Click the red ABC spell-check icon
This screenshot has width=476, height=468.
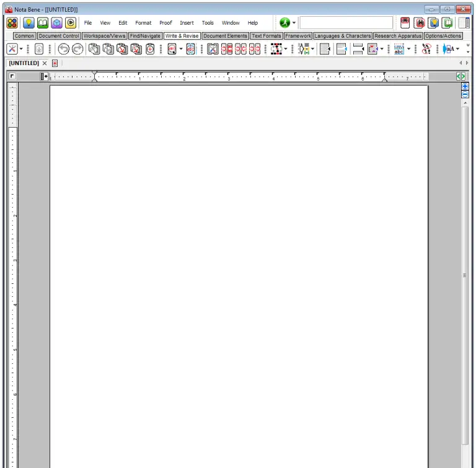(172, 48)
